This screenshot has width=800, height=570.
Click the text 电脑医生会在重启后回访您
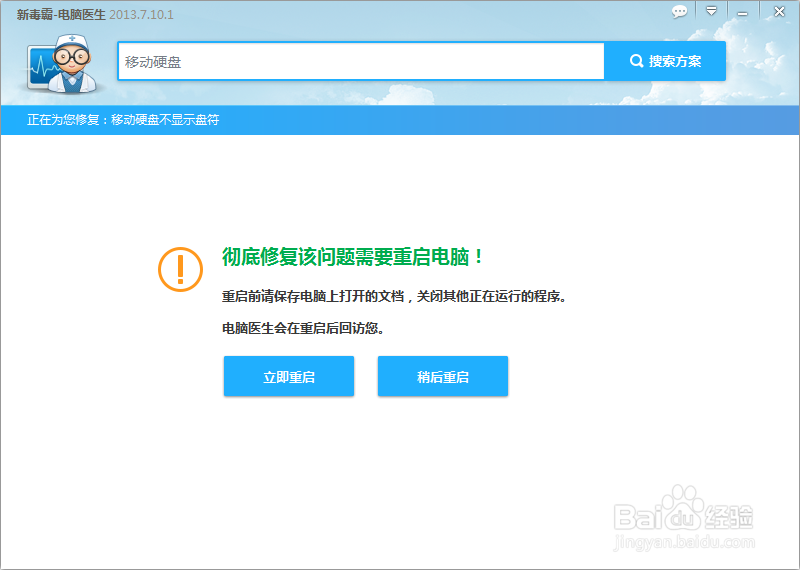(303, 328)
